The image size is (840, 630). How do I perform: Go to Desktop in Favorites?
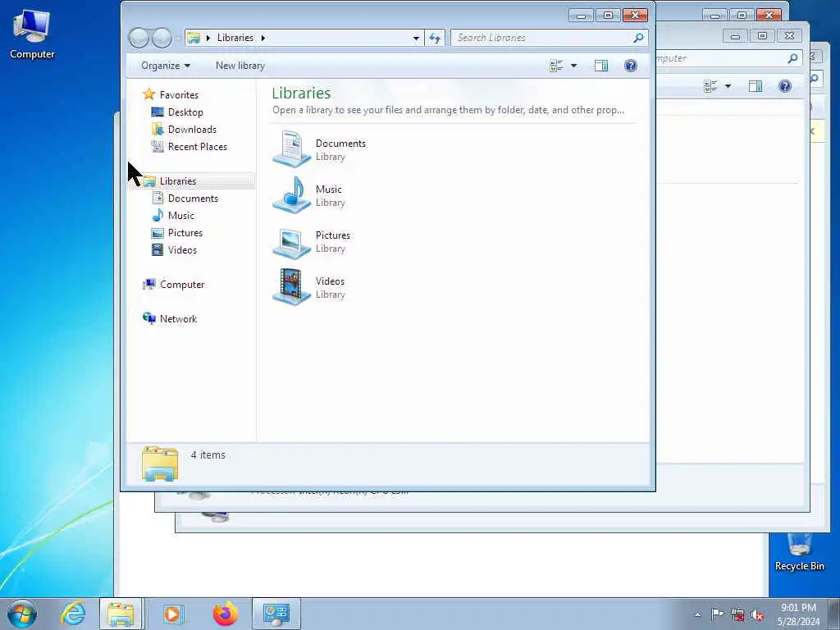point(185,112)
